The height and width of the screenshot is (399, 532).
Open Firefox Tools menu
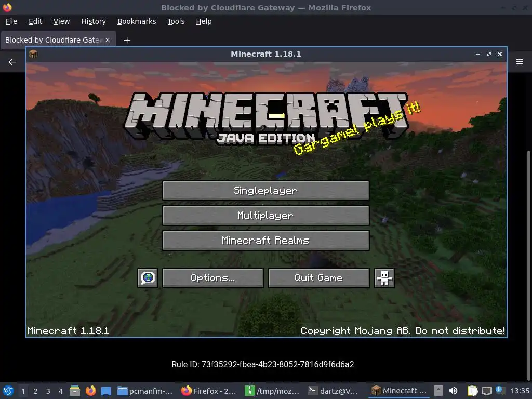(x=176, y=21)
